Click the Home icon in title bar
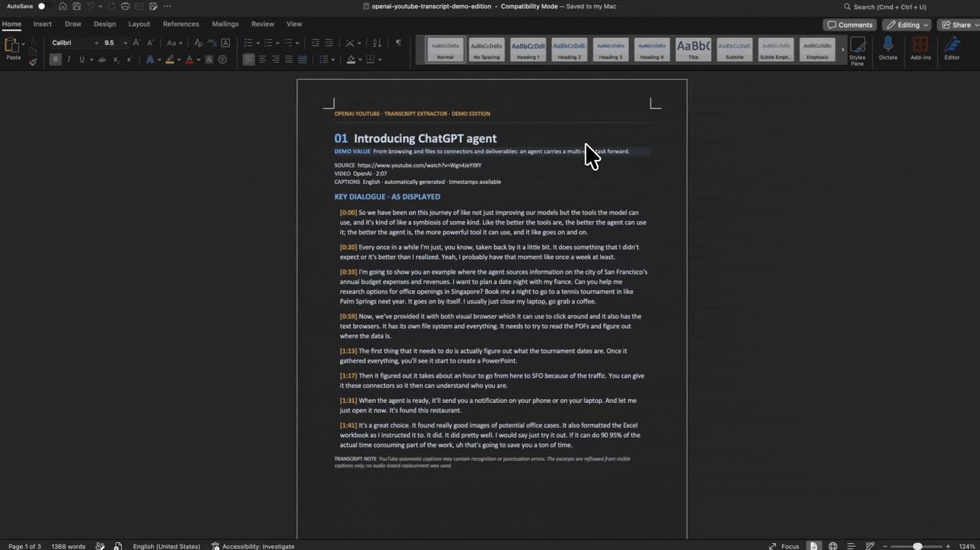 [x=63, y=6]
